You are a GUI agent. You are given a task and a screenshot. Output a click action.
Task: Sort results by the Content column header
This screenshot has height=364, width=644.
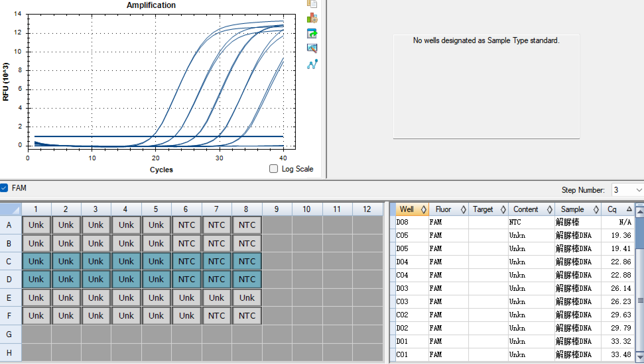(532, 209)
